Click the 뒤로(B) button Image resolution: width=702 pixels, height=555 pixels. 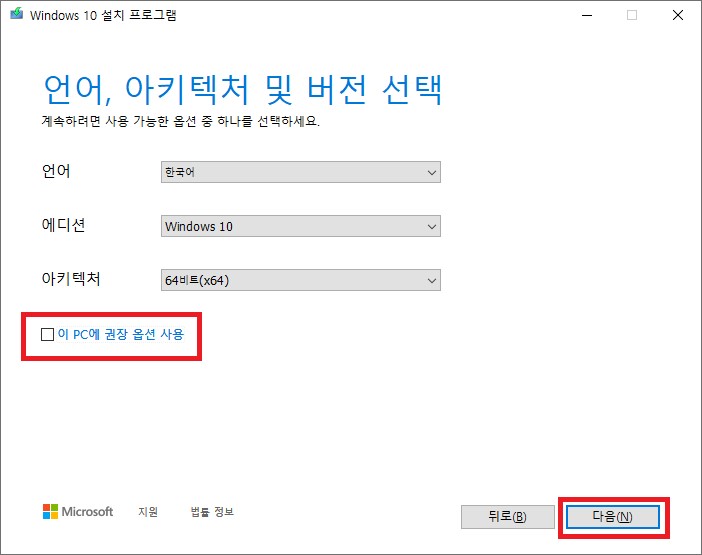(x=508, y=517)
